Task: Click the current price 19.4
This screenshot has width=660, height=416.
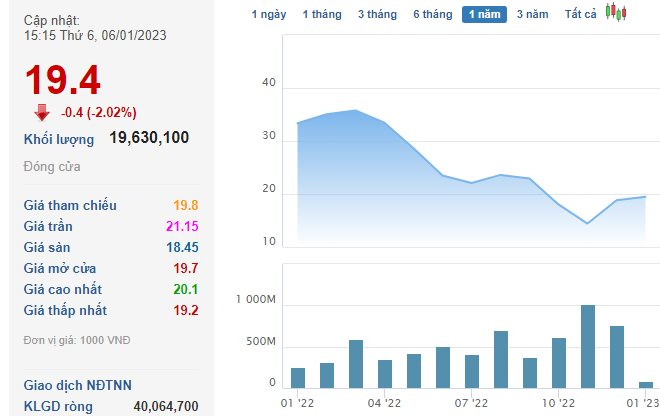Action: pos(62,80)
